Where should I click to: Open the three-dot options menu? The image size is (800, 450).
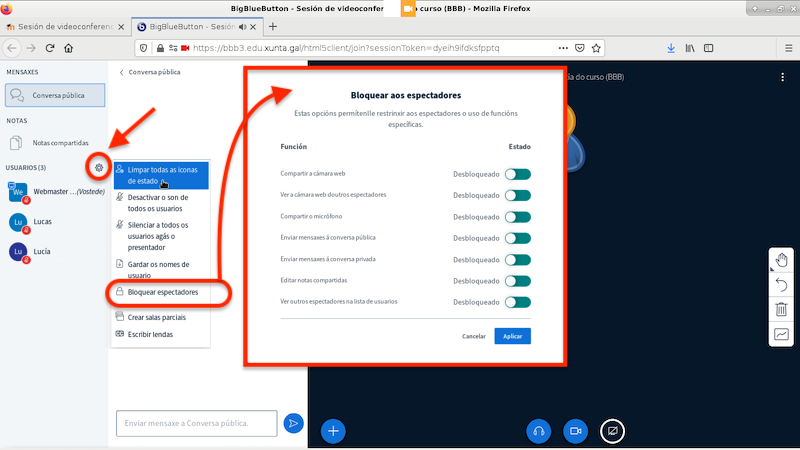(x=782, y=77)
